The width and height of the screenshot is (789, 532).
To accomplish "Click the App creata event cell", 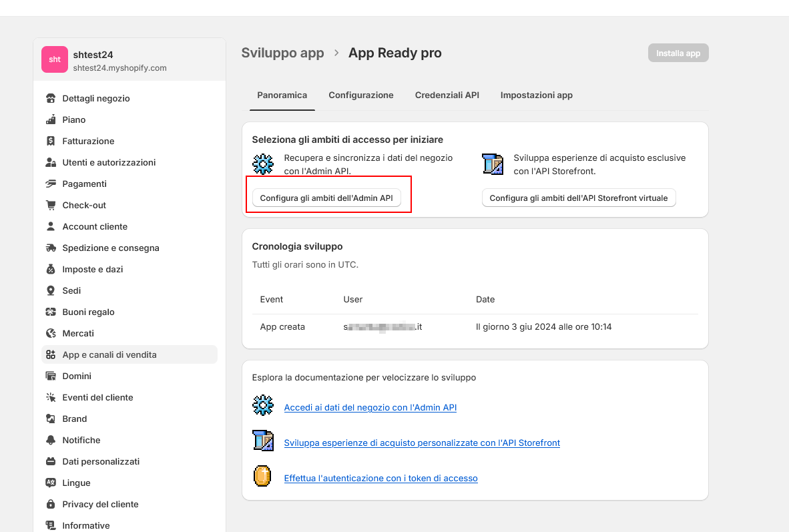I will 282,326.
